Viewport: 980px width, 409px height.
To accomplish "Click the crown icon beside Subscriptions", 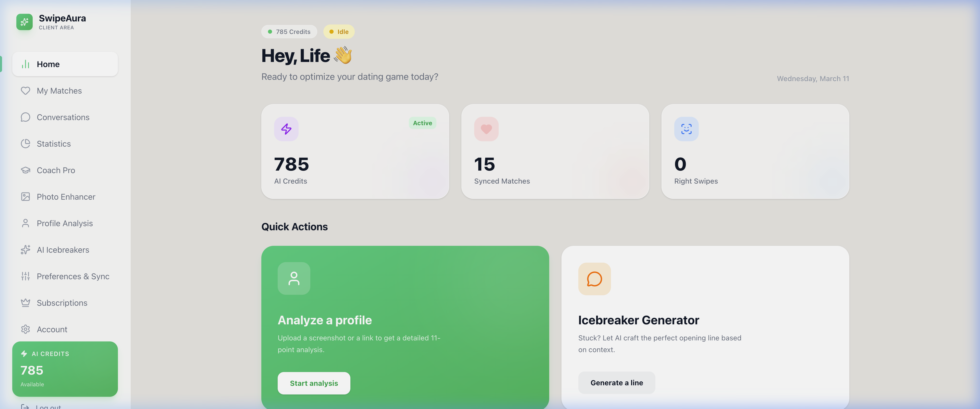I will click(x=26, y=303).
